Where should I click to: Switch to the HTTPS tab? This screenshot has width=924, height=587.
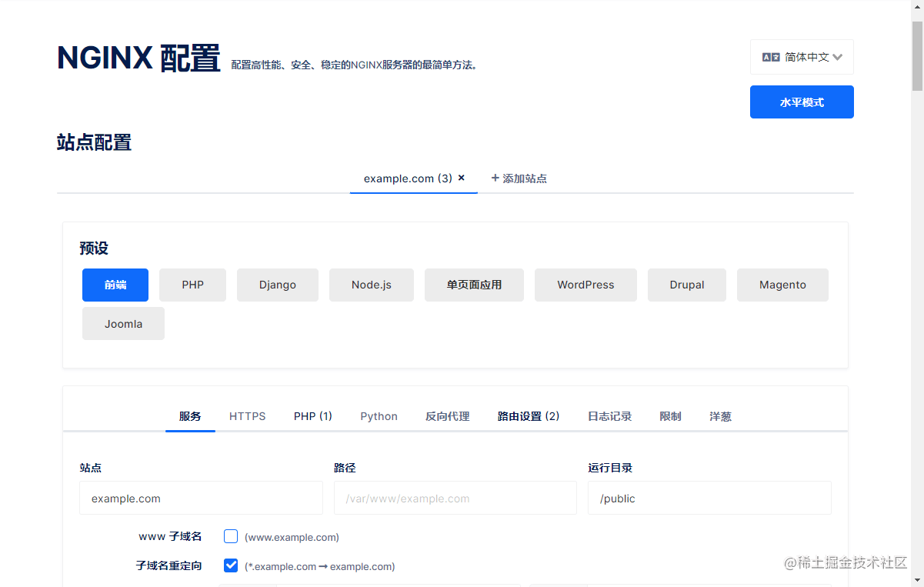click(247, 416)
